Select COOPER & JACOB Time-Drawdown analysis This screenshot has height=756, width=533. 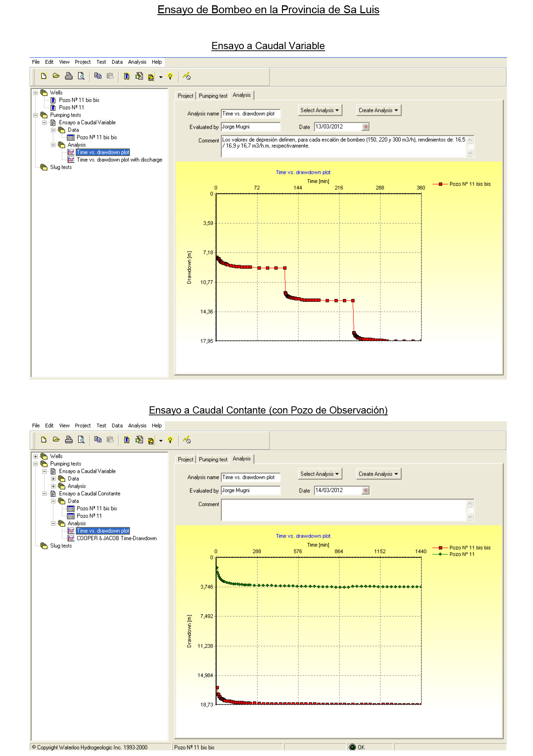point(116,538)
